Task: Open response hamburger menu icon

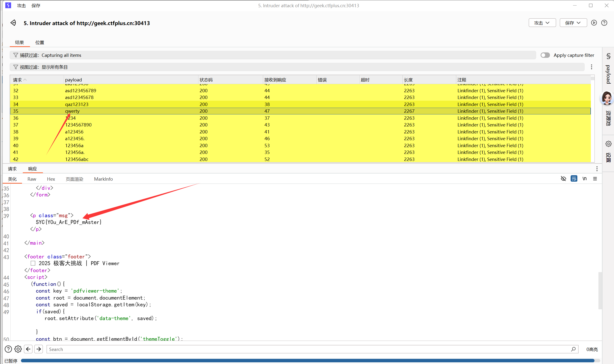Action: 595,179
